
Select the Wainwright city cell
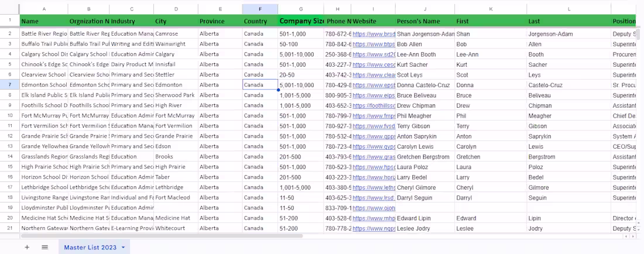(176, 44)
